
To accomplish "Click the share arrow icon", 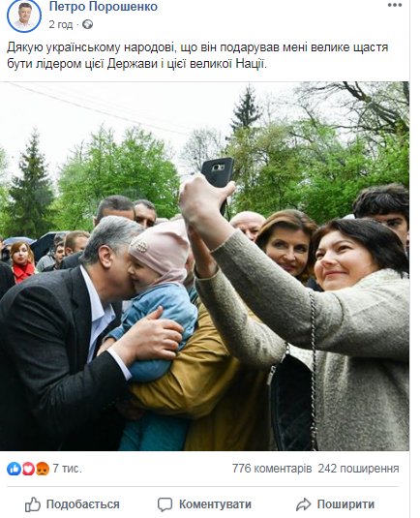I will click(303, 504).
